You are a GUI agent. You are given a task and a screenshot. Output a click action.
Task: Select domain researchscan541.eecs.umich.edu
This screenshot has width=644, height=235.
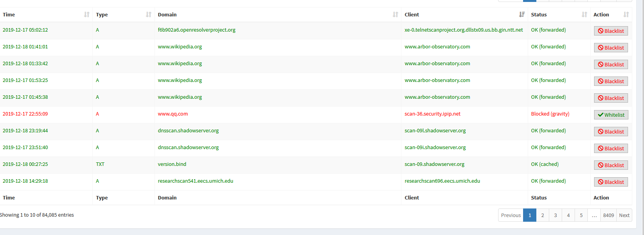195,181
